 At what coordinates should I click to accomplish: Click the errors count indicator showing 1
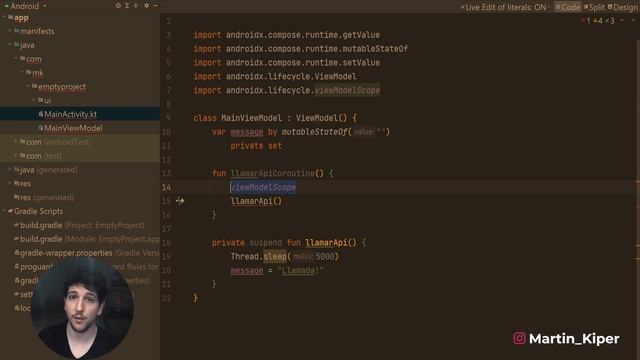(x=586, y=20)
